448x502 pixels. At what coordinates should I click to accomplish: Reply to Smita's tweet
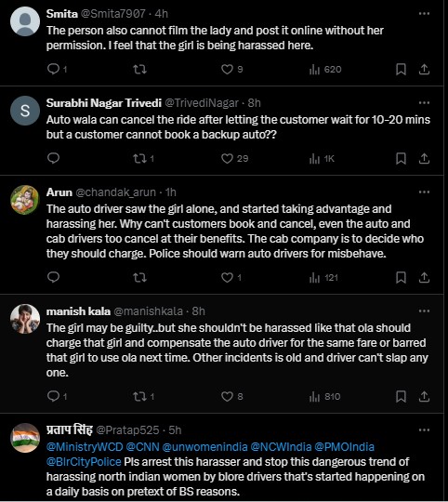(x=53, y=69)
